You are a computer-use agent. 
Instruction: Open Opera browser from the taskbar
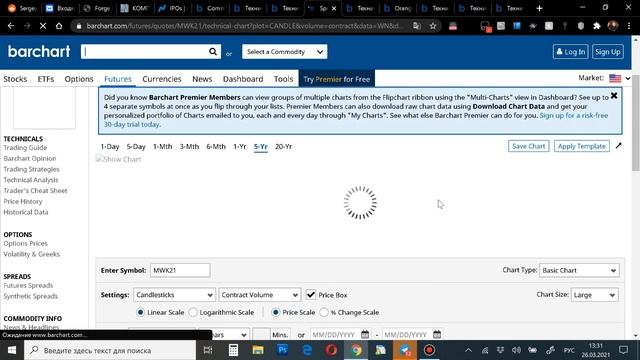[331, 350]
